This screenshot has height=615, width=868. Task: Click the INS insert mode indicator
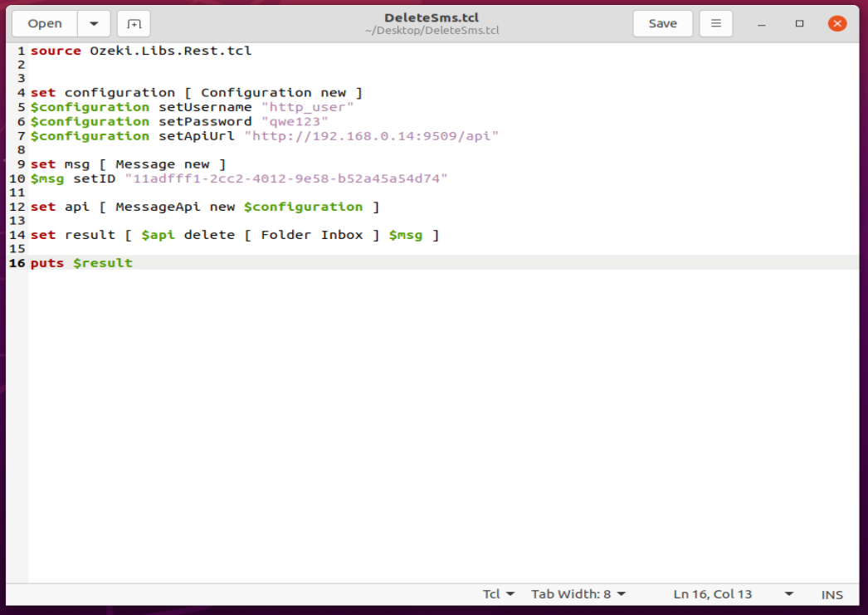pos(831,594)
